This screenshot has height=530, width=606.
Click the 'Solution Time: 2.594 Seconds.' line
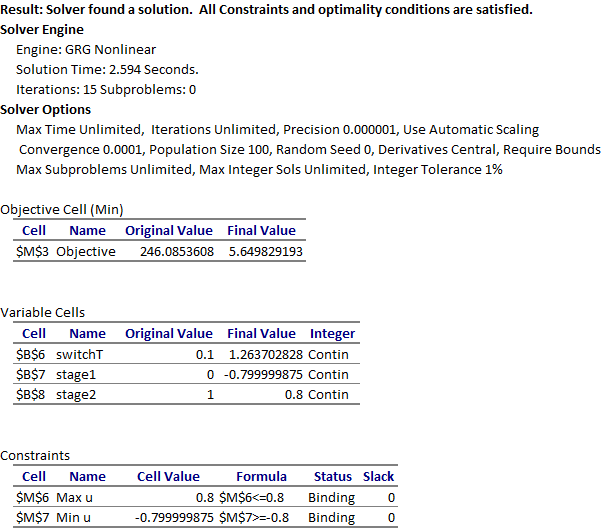[107, 70]
